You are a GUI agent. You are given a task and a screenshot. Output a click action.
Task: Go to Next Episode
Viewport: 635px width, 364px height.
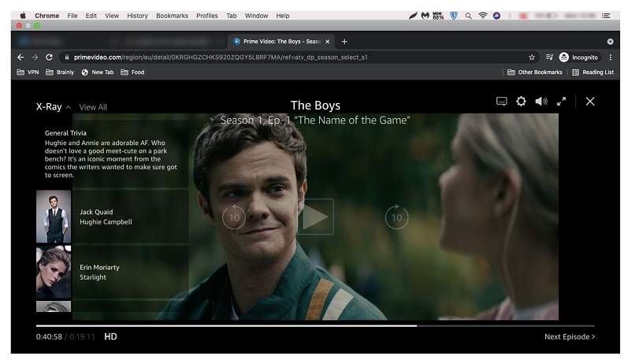pyautogui.click(x=570, y=336)
